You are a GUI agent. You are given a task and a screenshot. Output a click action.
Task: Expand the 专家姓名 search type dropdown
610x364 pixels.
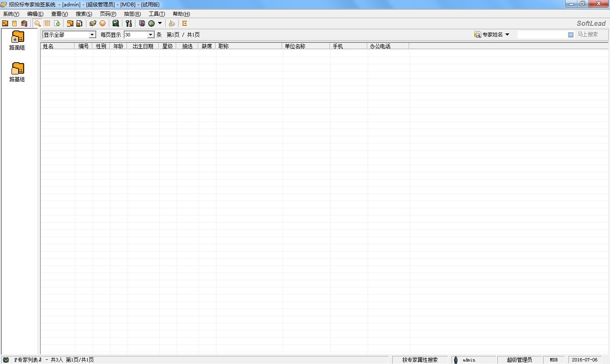tap(507, 35)
